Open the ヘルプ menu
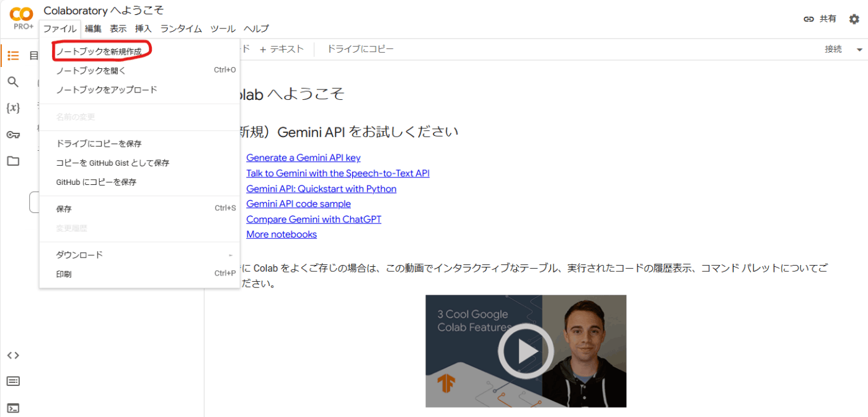The width and height of the screenshot is (868, 417). coord(256,29)
